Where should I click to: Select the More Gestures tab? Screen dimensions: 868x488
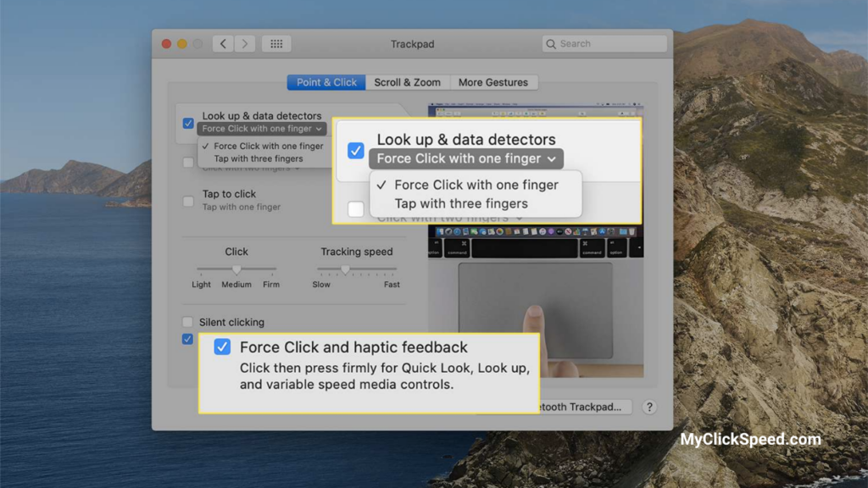493,82
